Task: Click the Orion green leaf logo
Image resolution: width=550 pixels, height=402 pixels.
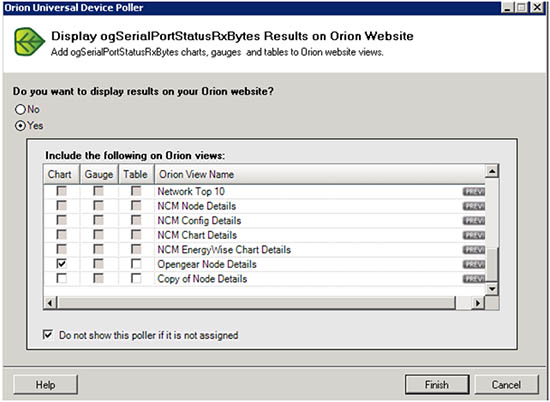Action: [29, 42]
